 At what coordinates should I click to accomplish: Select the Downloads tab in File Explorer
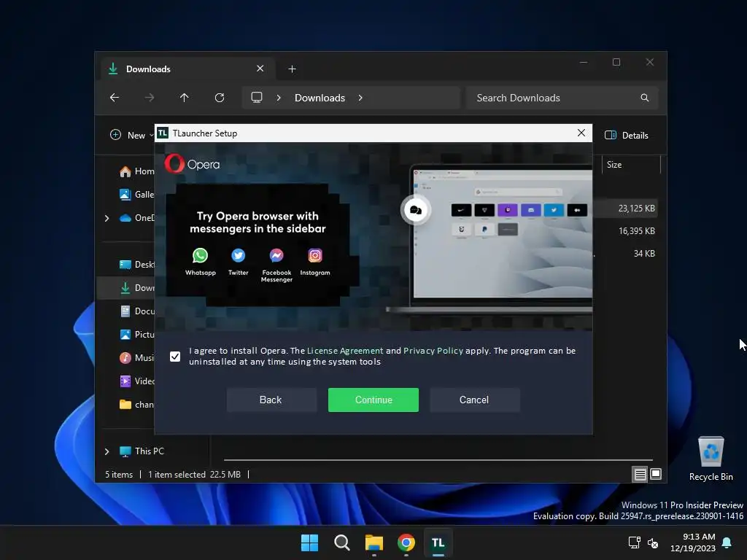[x=186, y=69]
